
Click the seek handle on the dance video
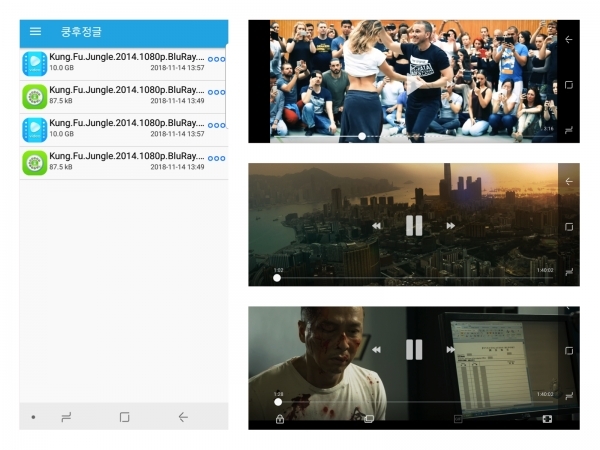(x=362, y=136)
